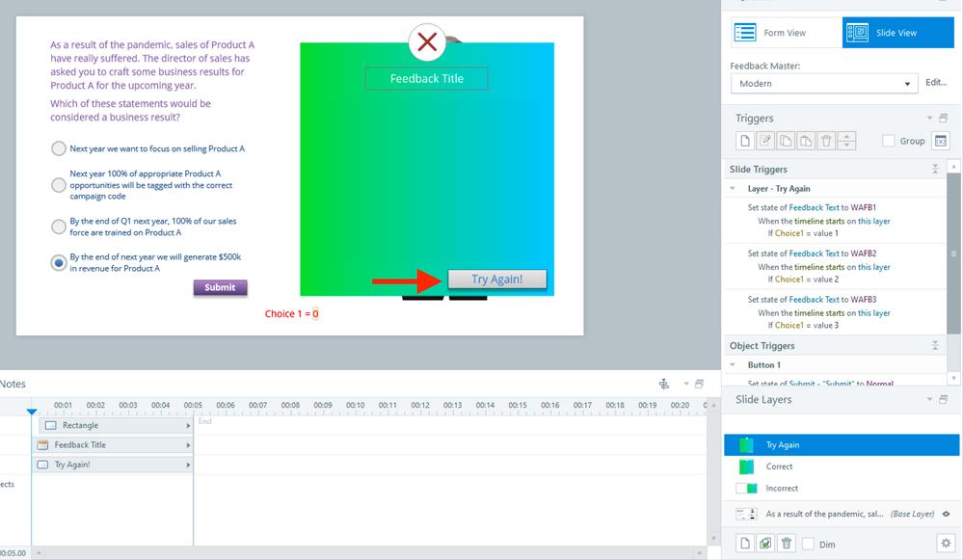Select the Feedback Title text box on slide
This screenshot has width=963, height=560.
click(x=427, y=79)
